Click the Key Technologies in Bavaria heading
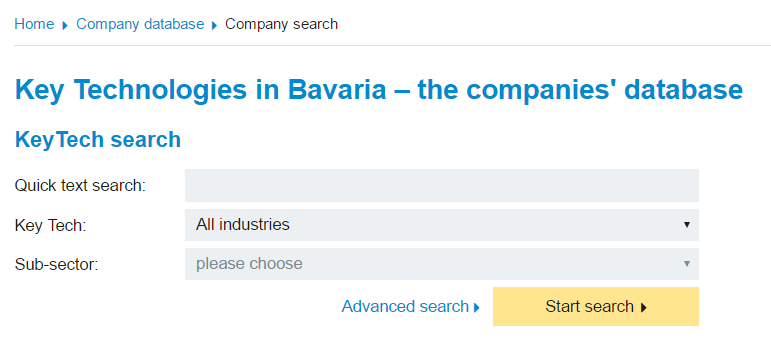Viewport: 771px width, 363px height. 379,90
